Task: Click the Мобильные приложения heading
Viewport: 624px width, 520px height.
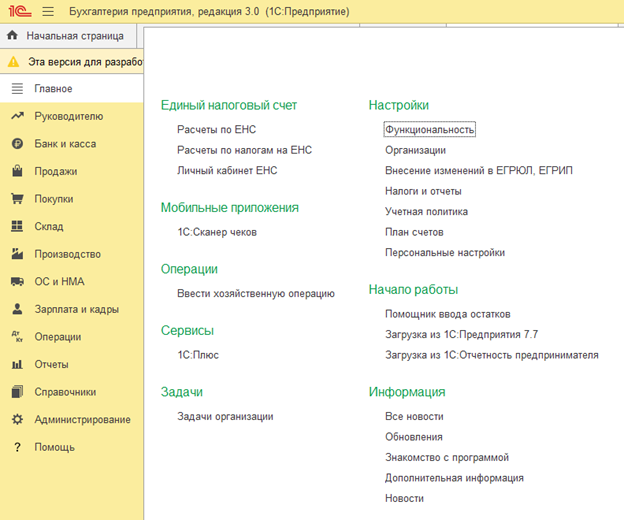Action: tap(230, 207)
